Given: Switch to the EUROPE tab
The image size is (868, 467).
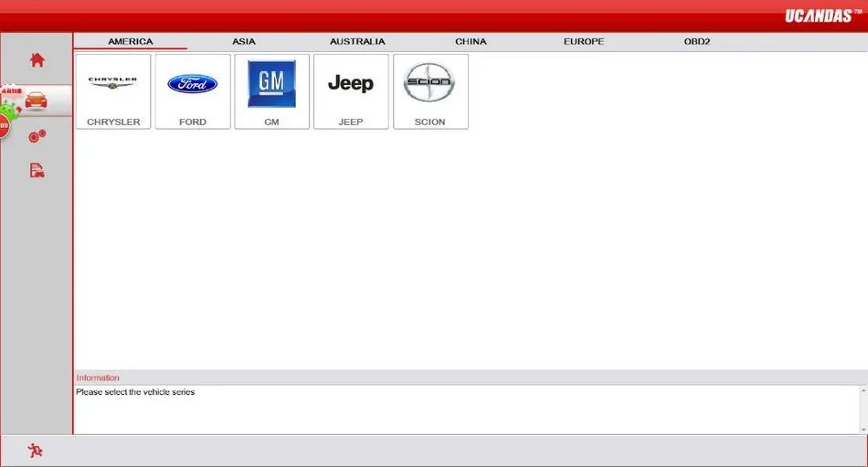Looking at the screenshot, I should coord(584,41).
